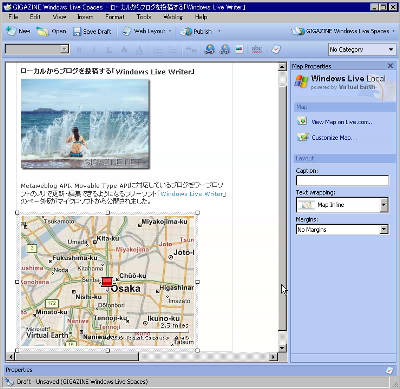Click the Virtual Earth logo on the map
This screenshot has height=389, width=400.
pyautogui.click(x=47, y=334)
